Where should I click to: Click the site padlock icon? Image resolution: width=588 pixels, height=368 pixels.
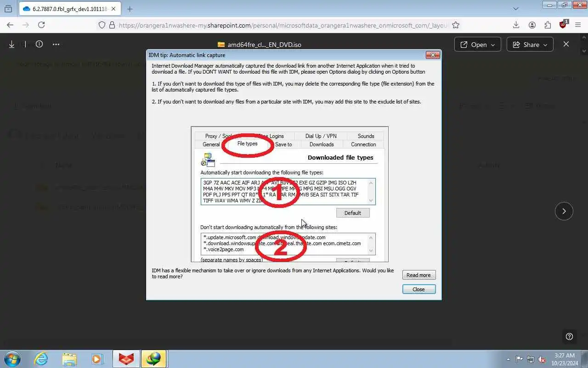113,25
